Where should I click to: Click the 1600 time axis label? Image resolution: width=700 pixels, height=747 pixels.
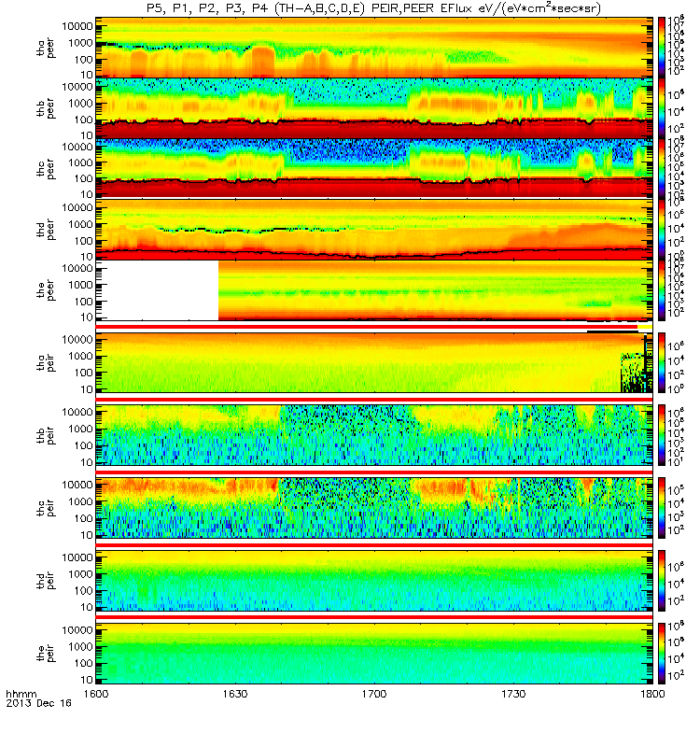pyautogui.click(x=96, y=694)
